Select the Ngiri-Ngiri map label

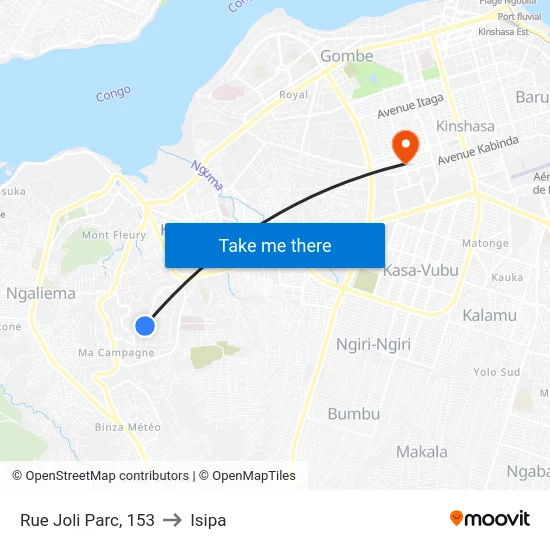point(373,344)
